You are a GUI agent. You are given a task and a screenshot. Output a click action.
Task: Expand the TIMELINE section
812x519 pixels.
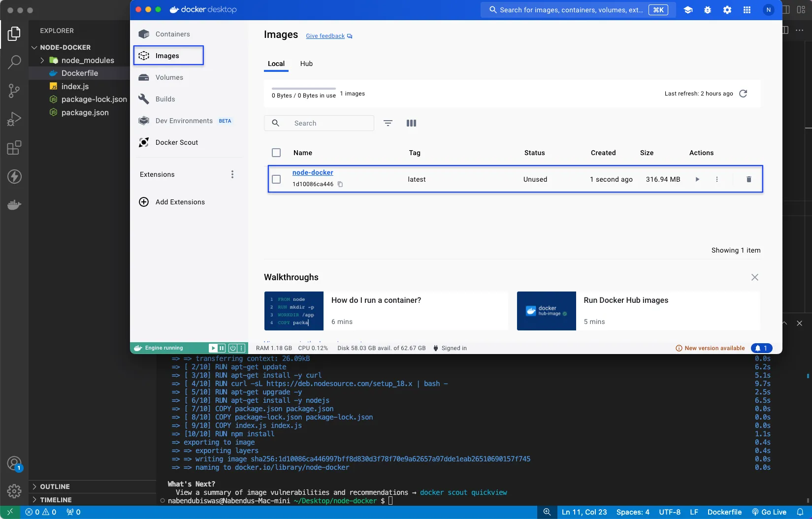point(56,500)
